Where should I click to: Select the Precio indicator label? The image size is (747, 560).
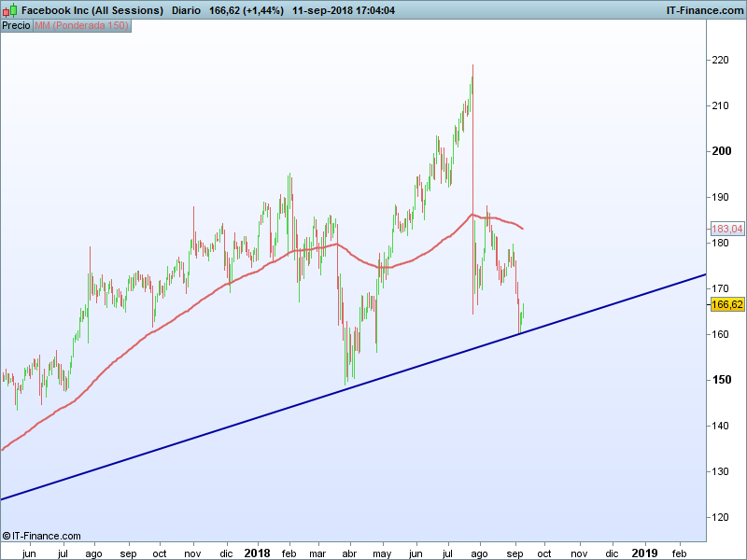pyautogui.click(x=16, y=26)
